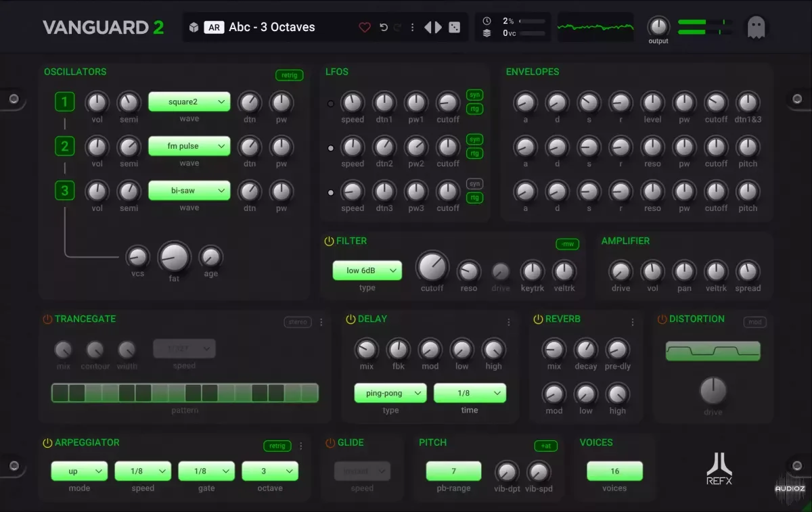Image resolution: width=812 pixels, height=512 pixels.
Task: Open the ping-pong delay type dropdown
Action: [390, 393]
